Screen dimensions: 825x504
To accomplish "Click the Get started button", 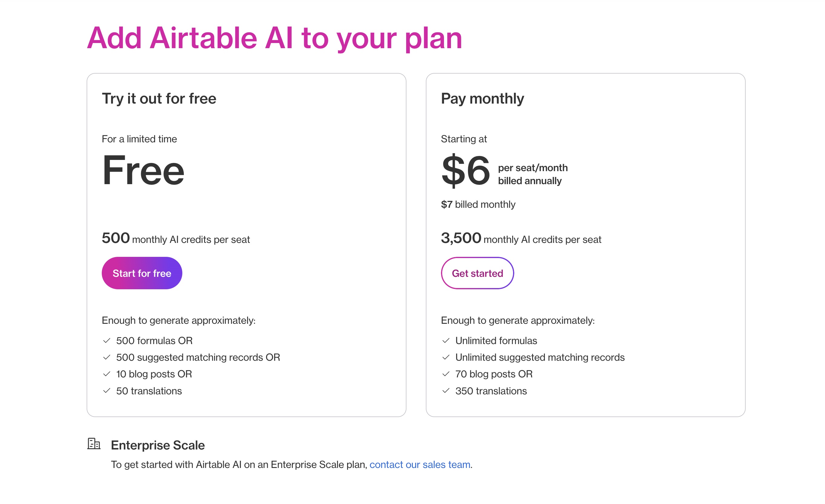I will point(477,273).
